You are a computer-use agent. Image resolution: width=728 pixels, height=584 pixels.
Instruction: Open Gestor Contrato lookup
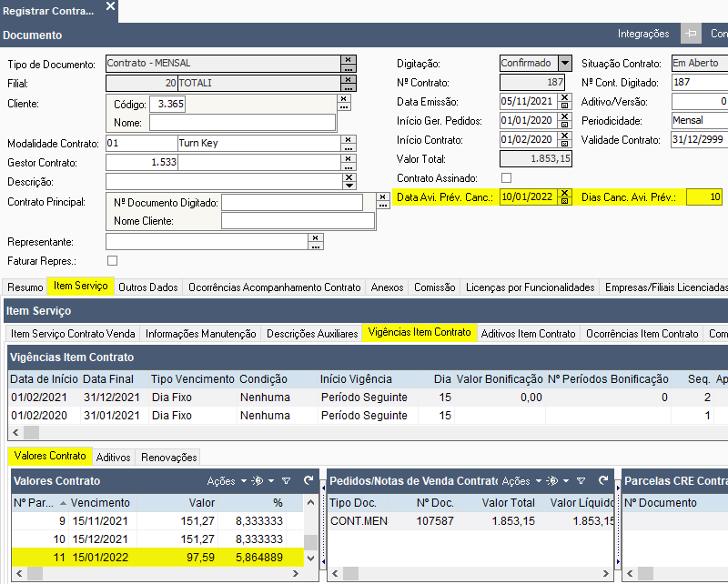(349, 166)
